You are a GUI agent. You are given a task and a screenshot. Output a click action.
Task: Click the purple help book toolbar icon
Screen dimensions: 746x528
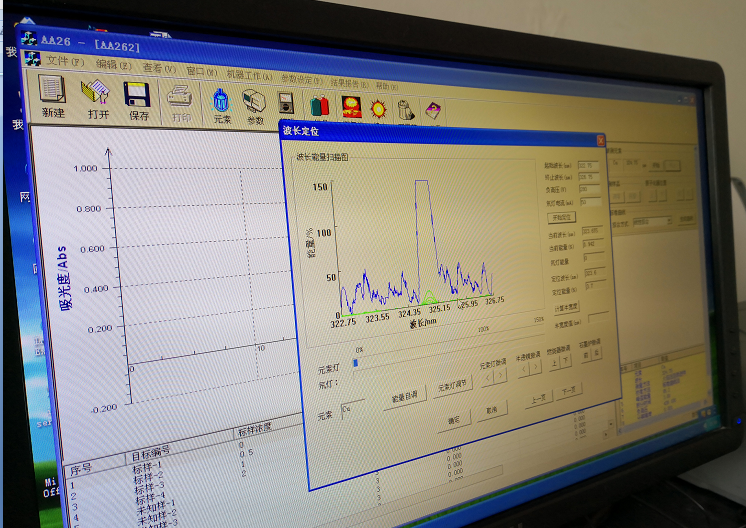tap(433, 112)
